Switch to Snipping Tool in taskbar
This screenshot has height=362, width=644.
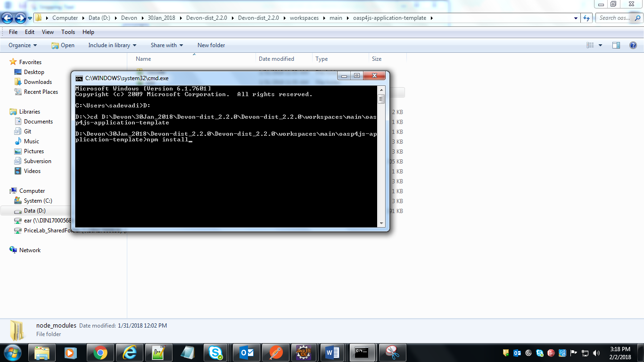point(392,353)
